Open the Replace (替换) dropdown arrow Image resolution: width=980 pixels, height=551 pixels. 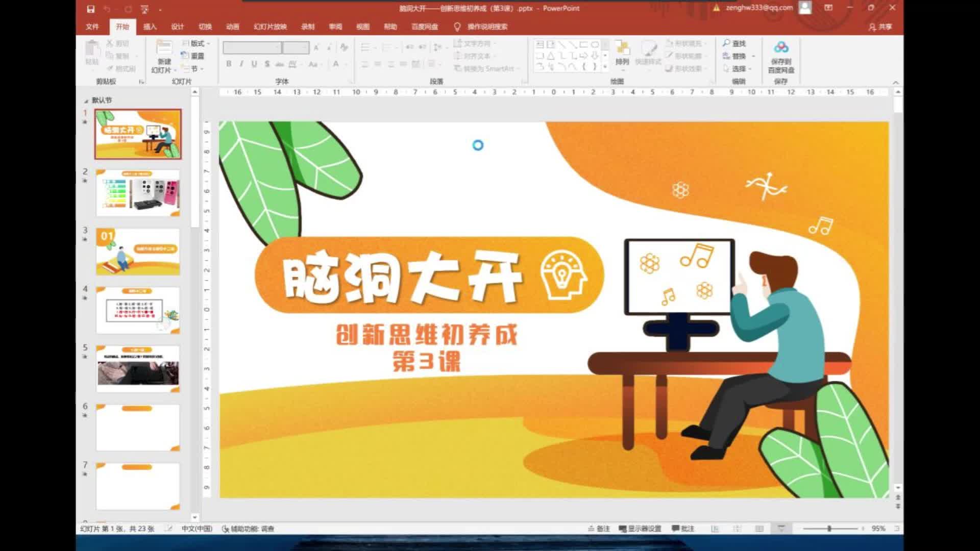pos(753,56)
